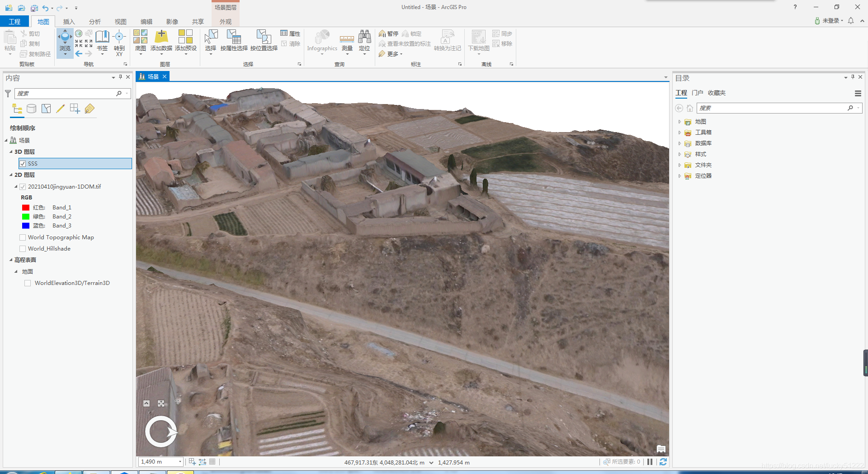868x474 pixels.
Task: Expand the 数据库 node in Catalog
Action: [679, 143]
